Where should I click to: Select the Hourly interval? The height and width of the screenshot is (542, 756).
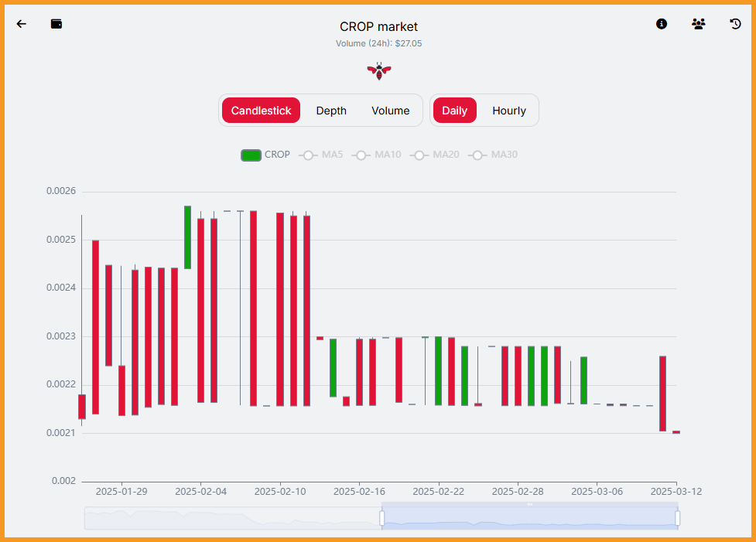click(509, 111)
